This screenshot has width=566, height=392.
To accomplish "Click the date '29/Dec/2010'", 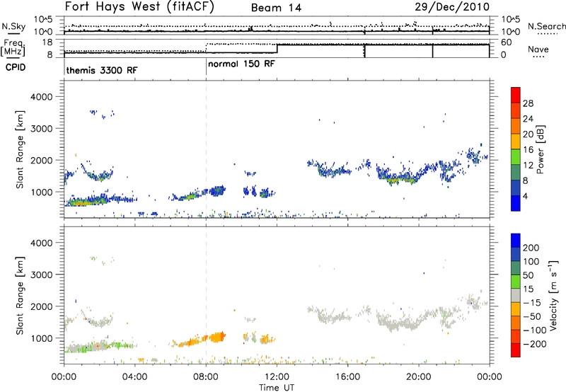I will pyautogui.click(x=452, y=7).
